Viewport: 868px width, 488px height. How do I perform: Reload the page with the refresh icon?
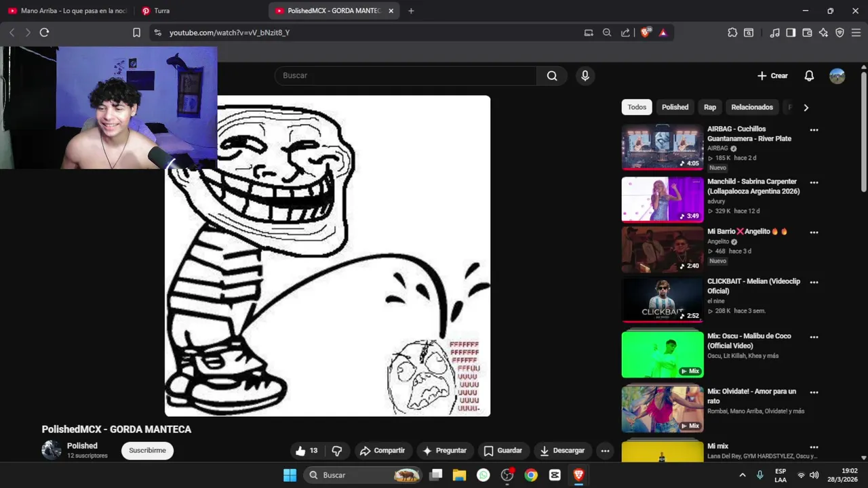point(44,33)
